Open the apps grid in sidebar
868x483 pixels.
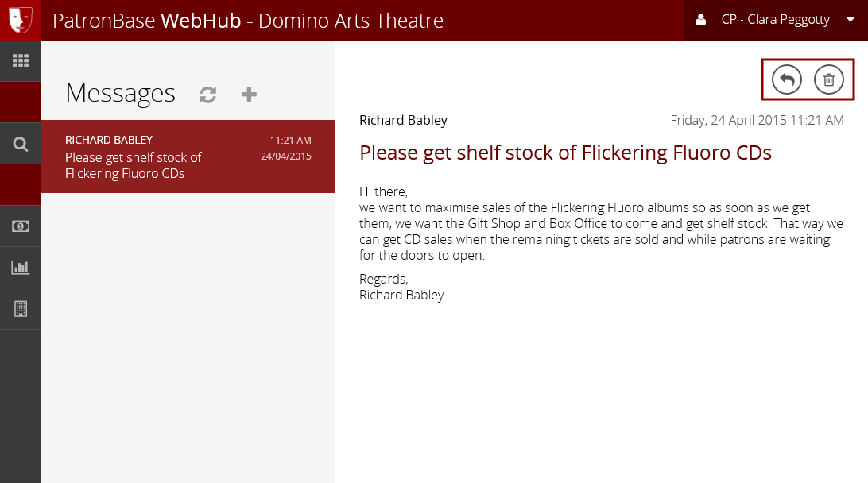click(21, 61)
